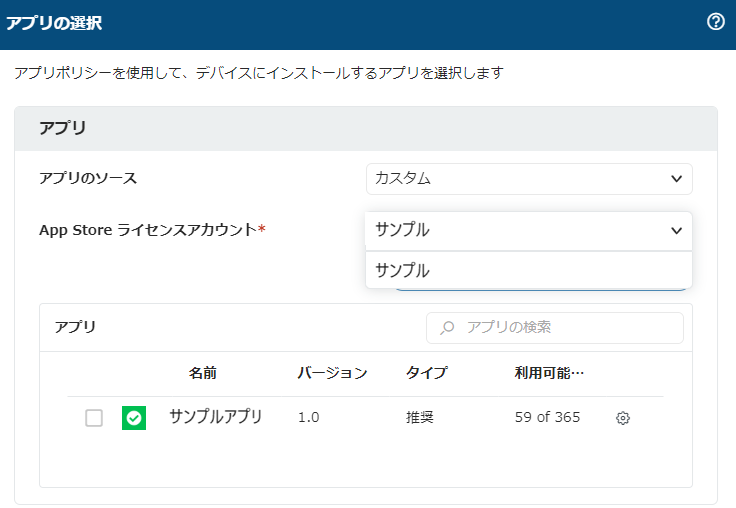
Task: Select the サンプルアプリ name cell
Action: tap(215, 417)
